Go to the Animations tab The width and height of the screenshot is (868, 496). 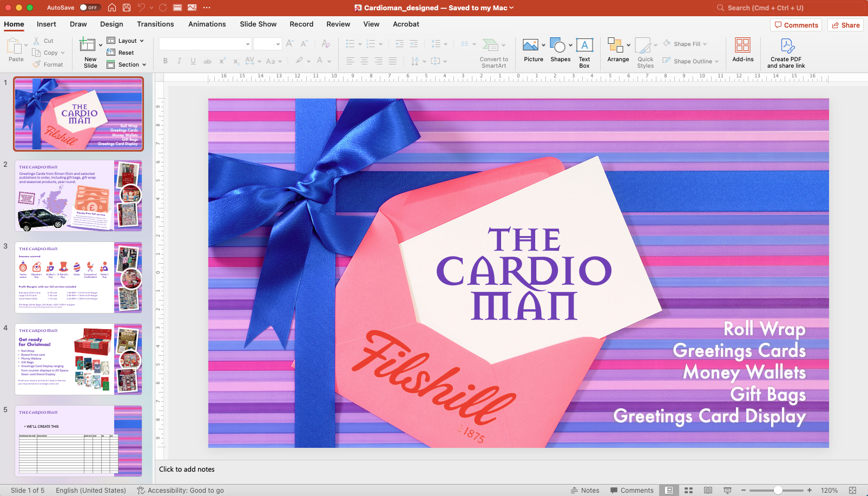point(207,24)
